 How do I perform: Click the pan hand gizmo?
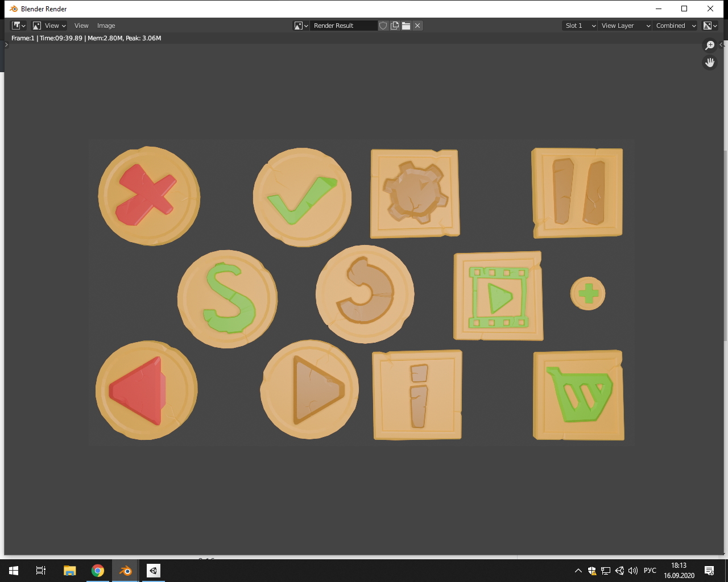(x=710, y=63)
